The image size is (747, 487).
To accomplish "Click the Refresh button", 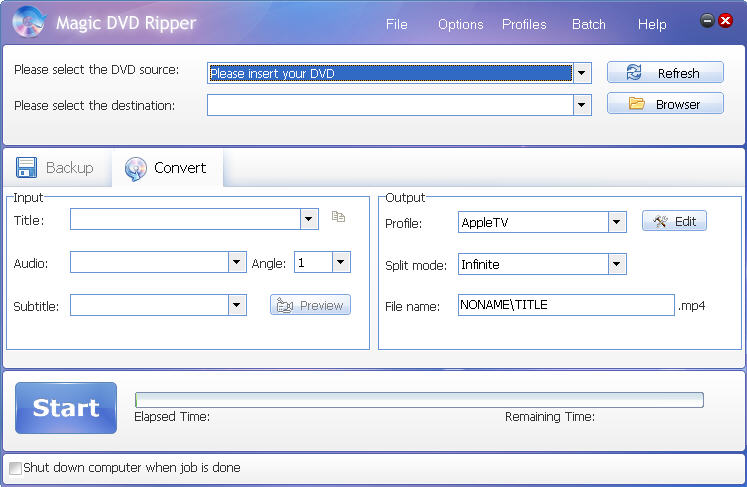I will [665, 72].
